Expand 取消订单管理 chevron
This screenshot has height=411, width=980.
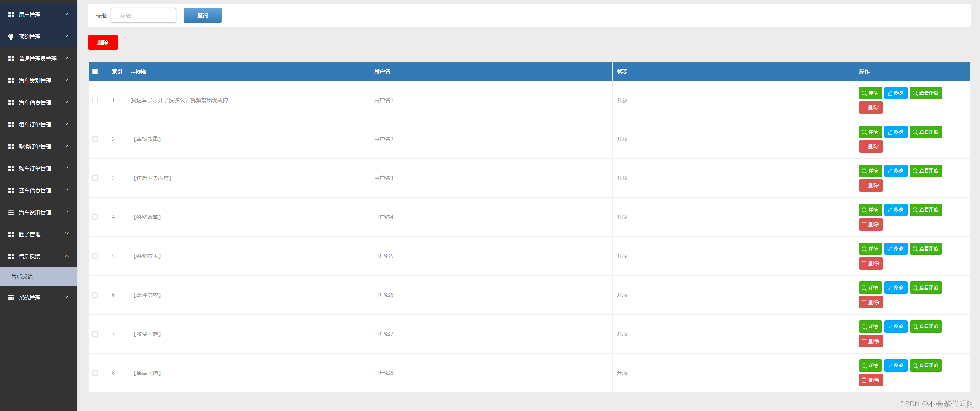(67, 146)
